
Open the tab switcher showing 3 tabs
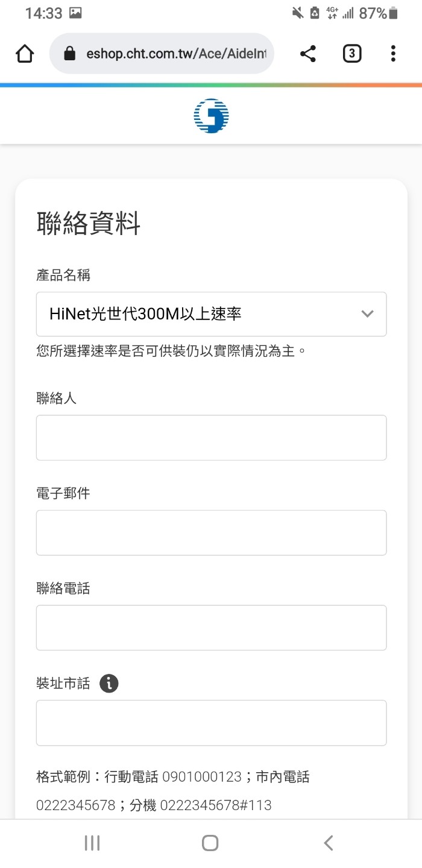(x=351, y=54)
